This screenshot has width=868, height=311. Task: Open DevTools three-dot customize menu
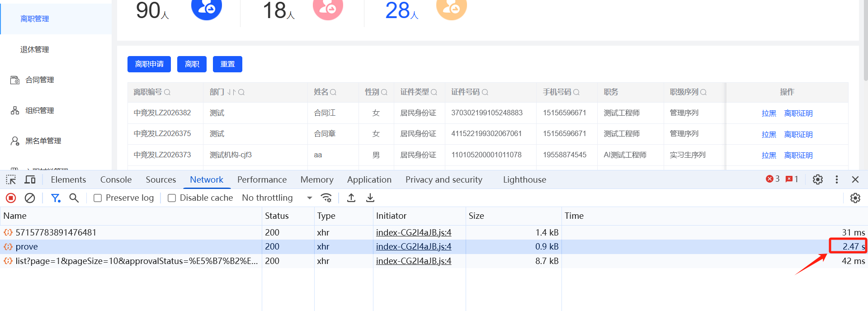pyautogui.click(x=837, y=179)
